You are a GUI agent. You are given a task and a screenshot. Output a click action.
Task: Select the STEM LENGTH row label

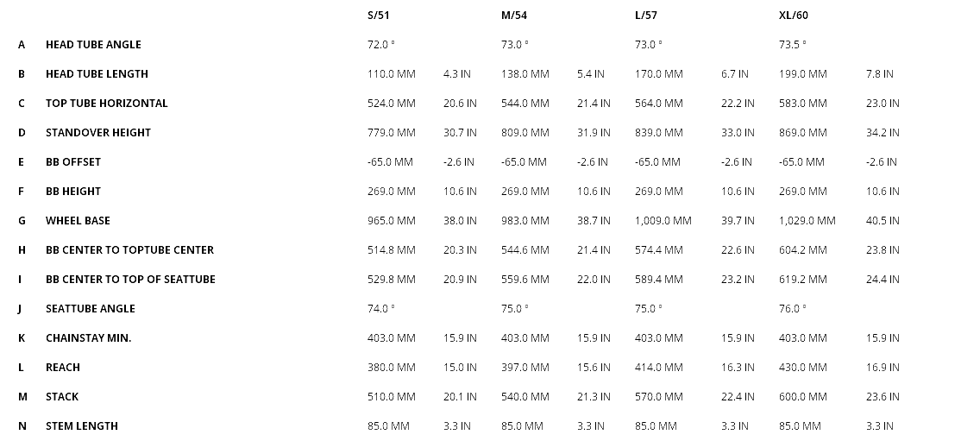(x=81, y=425)
